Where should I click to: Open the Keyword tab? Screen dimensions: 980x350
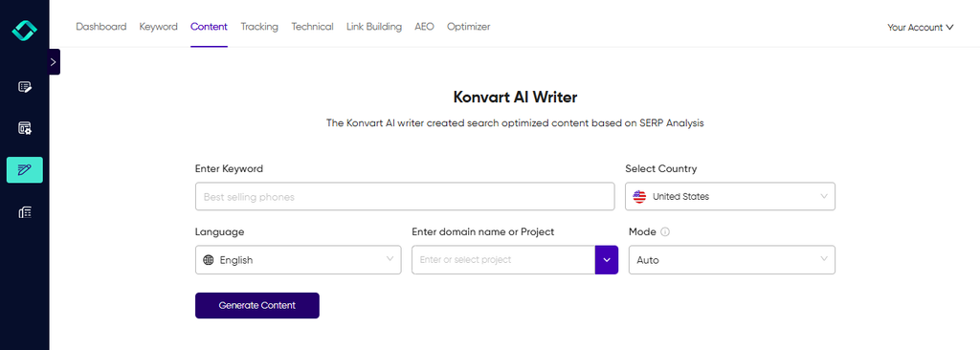(159, 27)
